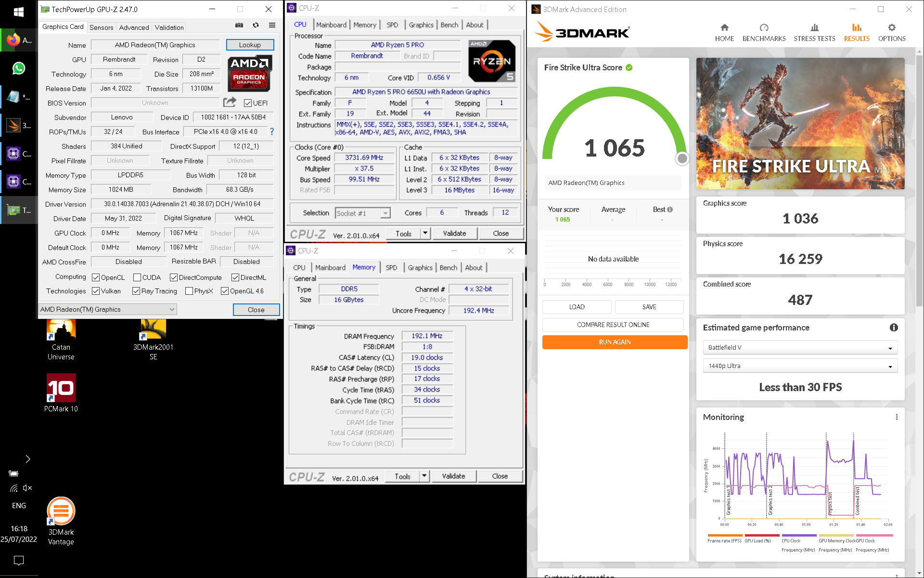Click the GPU-Z taskbar icon
Screen dimensions: 924x578
(x=19, y=210)
